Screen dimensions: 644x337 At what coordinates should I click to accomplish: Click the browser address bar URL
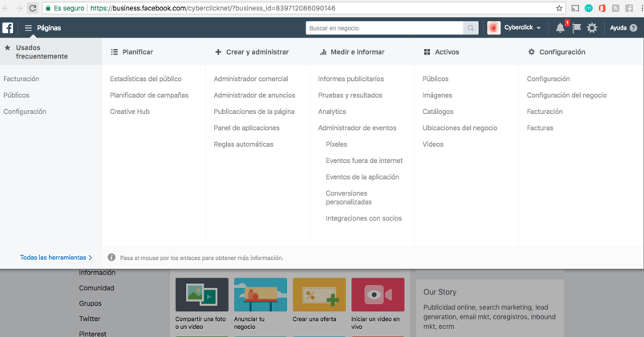click(213, 8)
